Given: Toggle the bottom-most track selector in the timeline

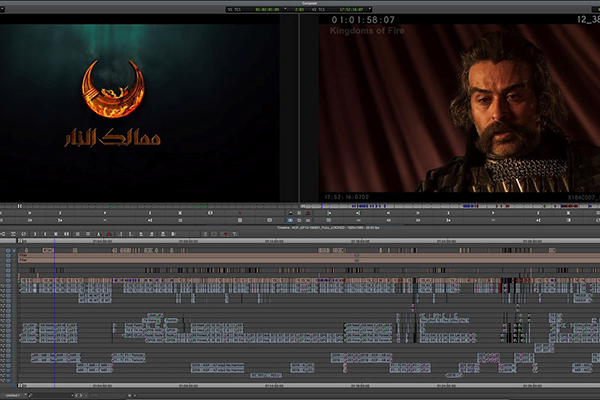Looking at the screenshot, I should (8, 380).
